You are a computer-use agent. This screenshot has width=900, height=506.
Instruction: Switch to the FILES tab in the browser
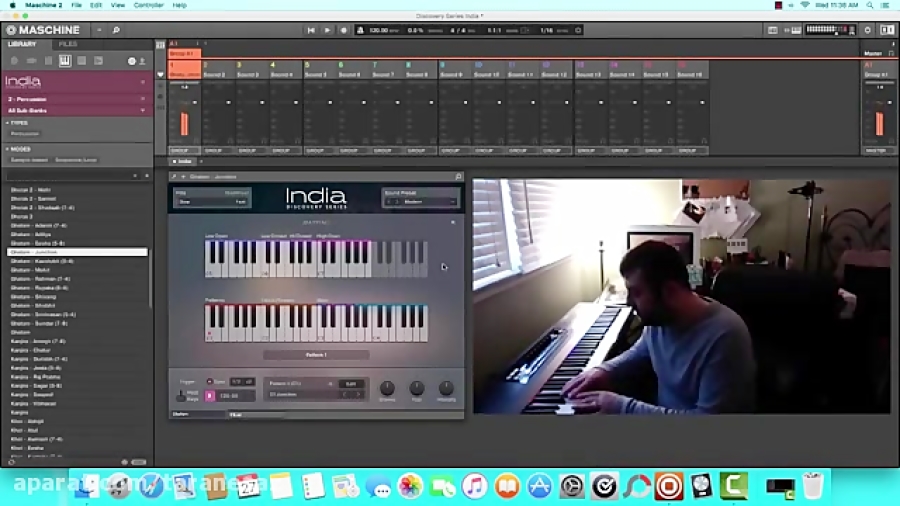coord(68,44)
